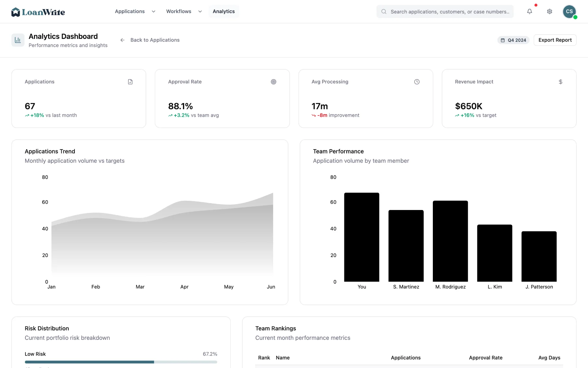Click the 67.2% Low Risk value
This screenshot has height=368, width=588.
pyautogui.click(x=210, y=354)
